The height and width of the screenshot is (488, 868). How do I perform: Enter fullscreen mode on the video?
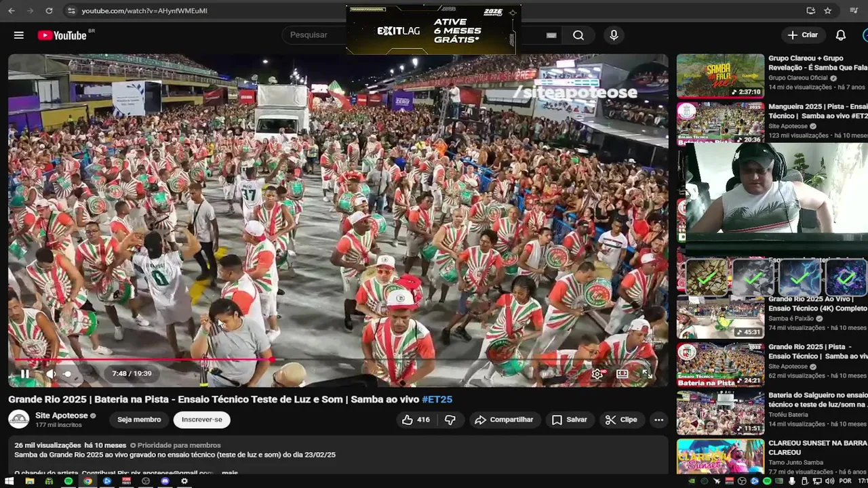click(647, 373)
